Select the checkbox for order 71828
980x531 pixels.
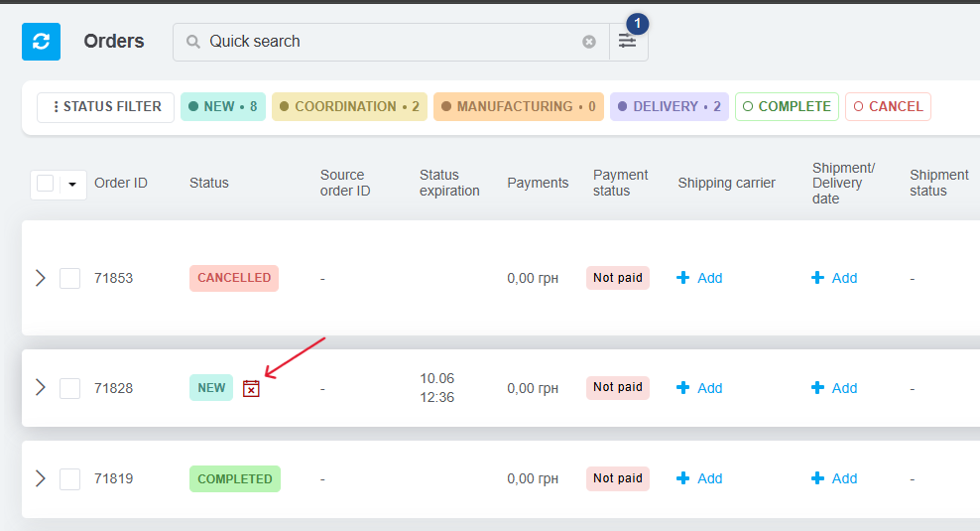point(70,388)
